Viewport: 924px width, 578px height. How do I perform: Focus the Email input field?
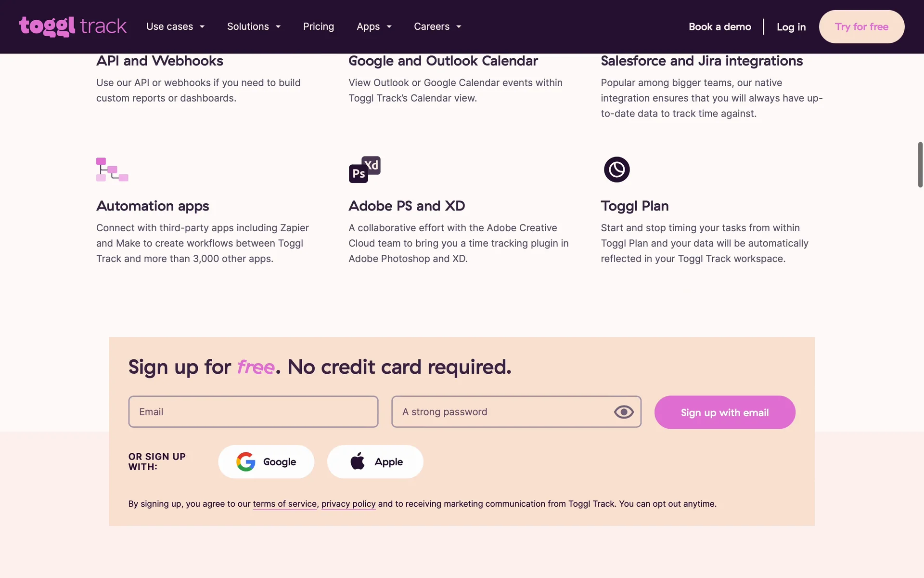click(253, 412)
